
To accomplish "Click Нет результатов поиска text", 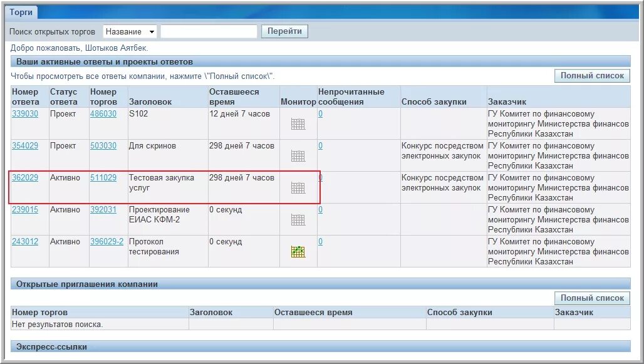I will (x=57, y=324).
